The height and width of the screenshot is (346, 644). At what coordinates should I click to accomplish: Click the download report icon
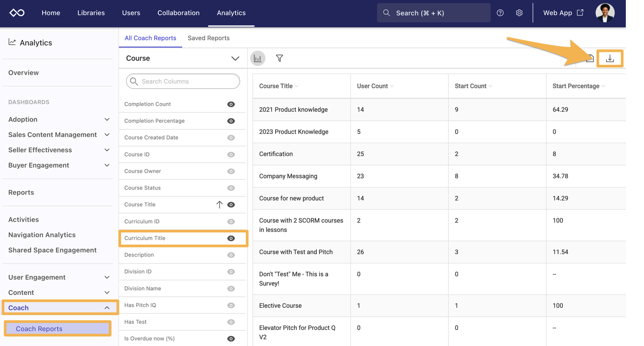point(610,59)
